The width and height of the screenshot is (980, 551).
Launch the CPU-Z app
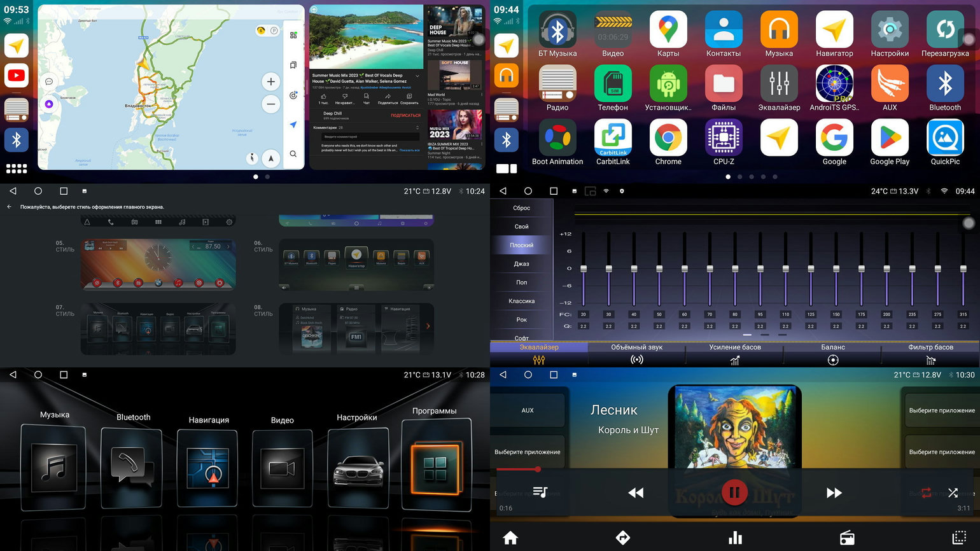(724, 139)
